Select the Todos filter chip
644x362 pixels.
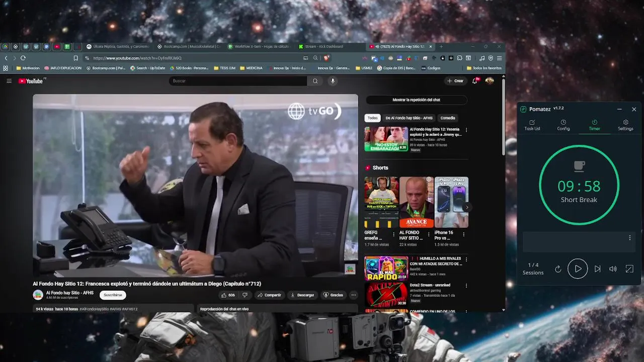(372, 118)
